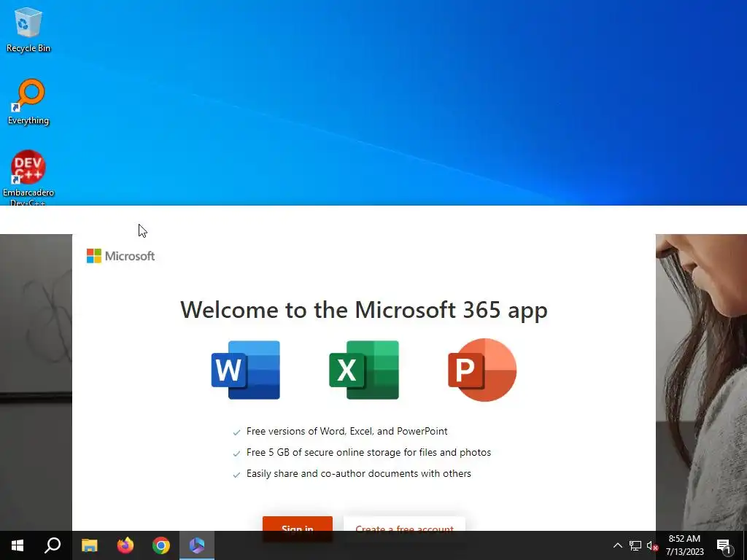Launch Firefox from the taskbar
The width and height of the screenshot is (747, 560).
[x=125, y=545]
